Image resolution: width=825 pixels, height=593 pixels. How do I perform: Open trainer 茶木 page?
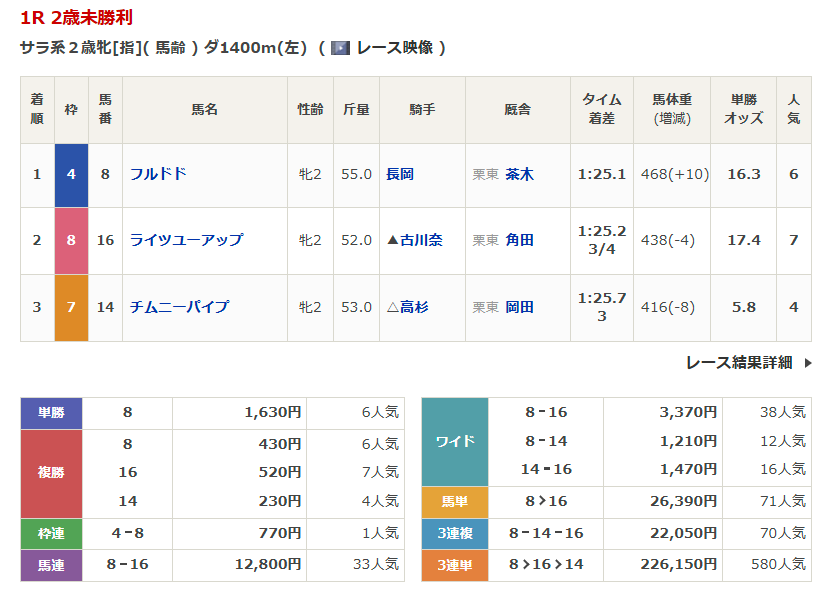(x=519, y=174)
